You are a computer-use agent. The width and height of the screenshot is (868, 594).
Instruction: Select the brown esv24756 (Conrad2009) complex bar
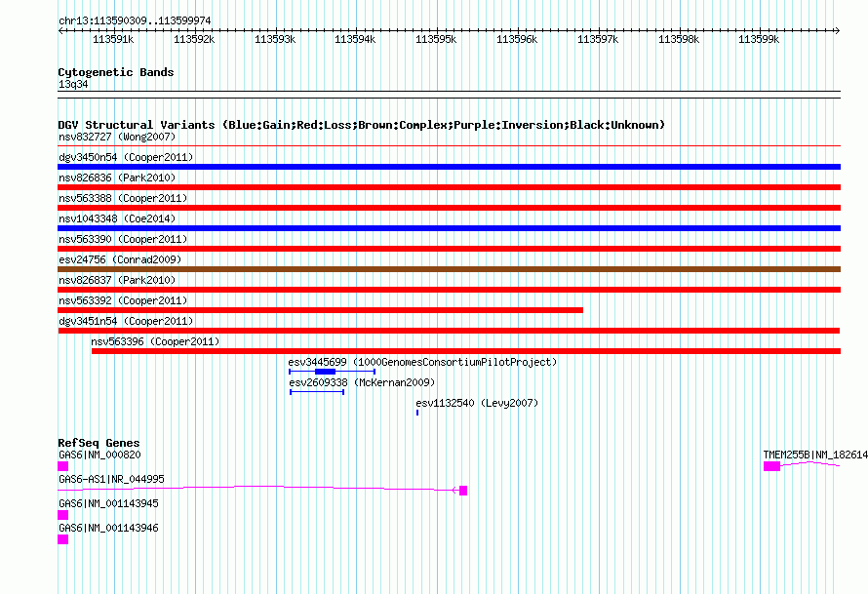449,269
